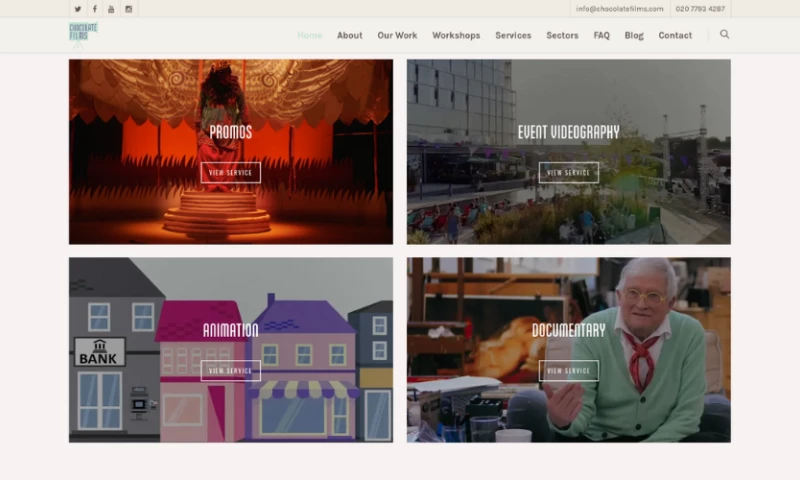Open the Twitter social icon
800x480 pixels.
click(x=78, y=9)
